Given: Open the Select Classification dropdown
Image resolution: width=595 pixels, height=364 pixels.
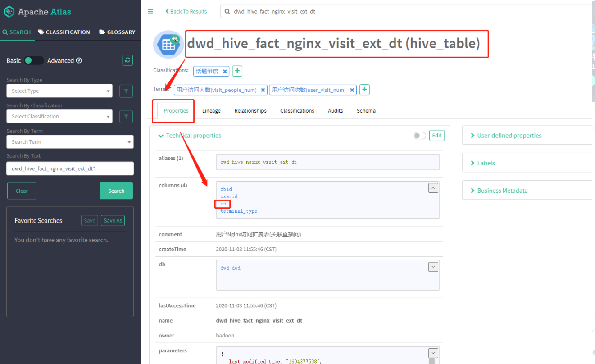Looking at the screenshot, I should (59, 116).
